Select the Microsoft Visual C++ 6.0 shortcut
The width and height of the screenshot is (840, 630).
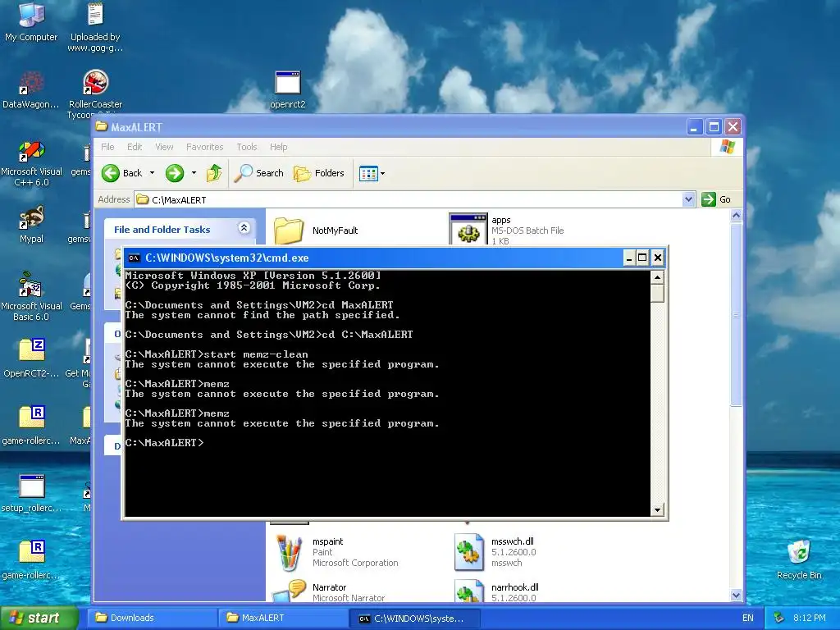(31, 163)
